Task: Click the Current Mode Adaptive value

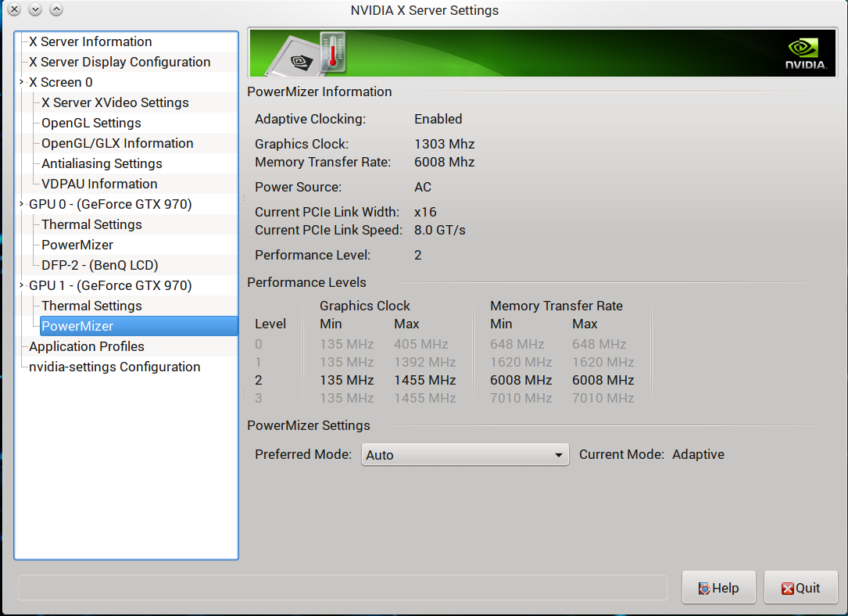Action: coord(698,454)
